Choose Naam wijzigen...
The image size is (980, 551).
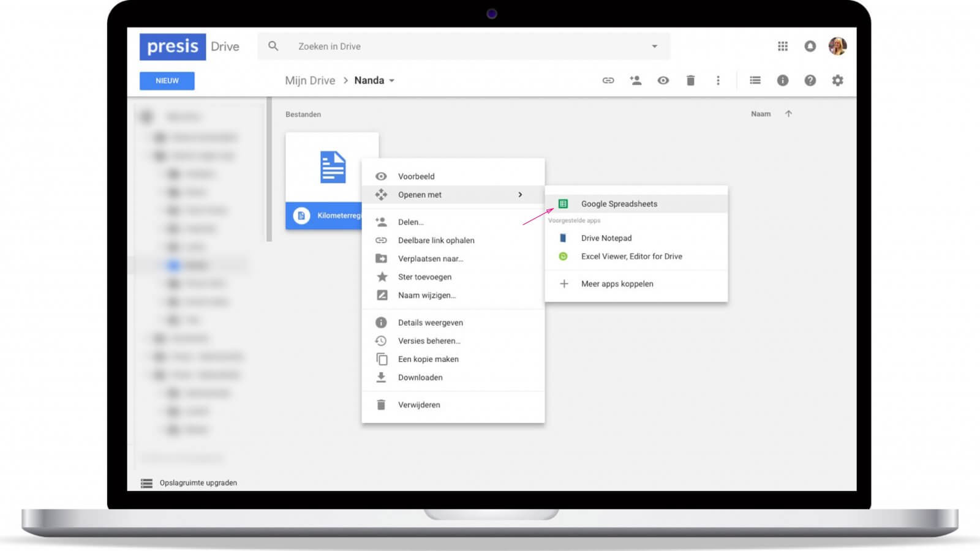coord(453,295)
